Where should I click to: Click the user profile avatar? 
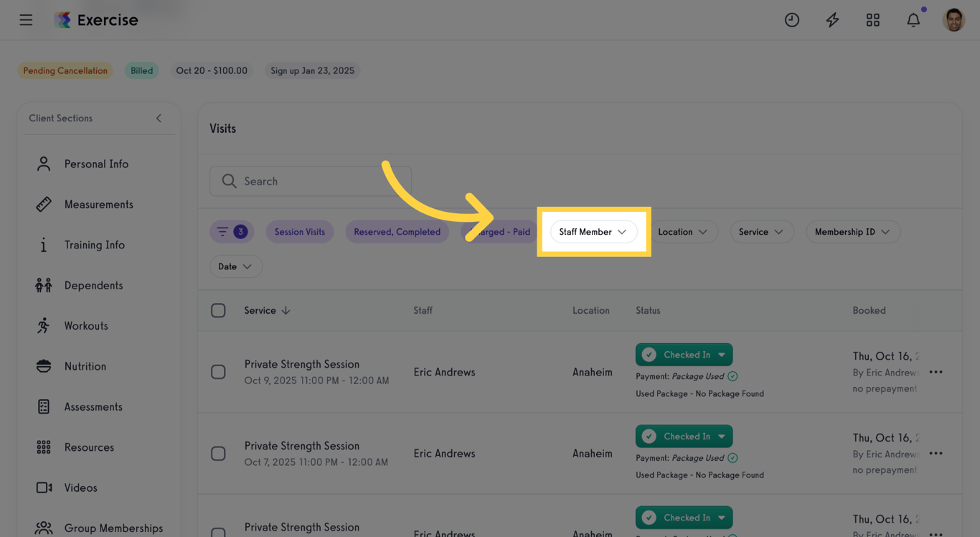(953, 20)
